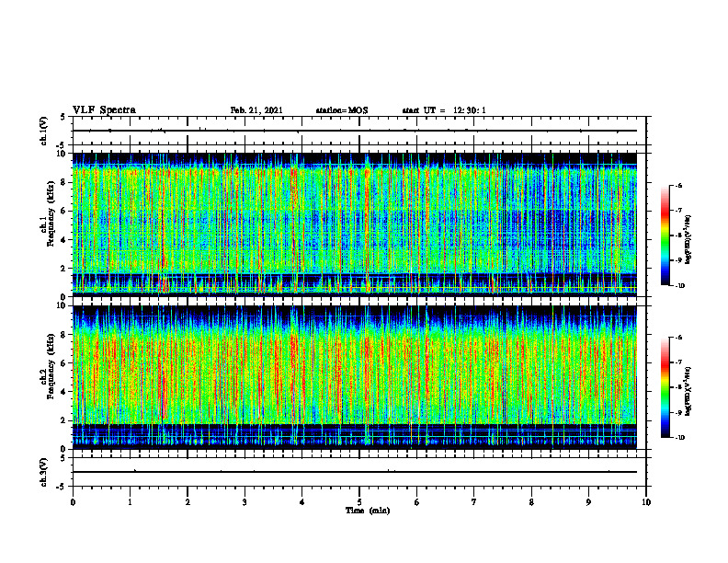Click the "-10" tick on ch.2 colorbar
The width and height of the screenshot is (728, 563).
(x=680, y=438)
